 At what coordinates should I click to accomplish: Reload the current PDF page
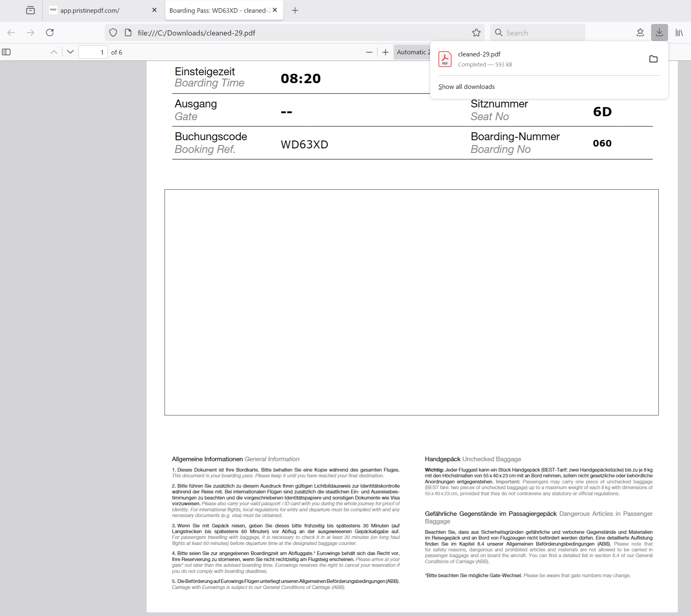click(50, 32)
